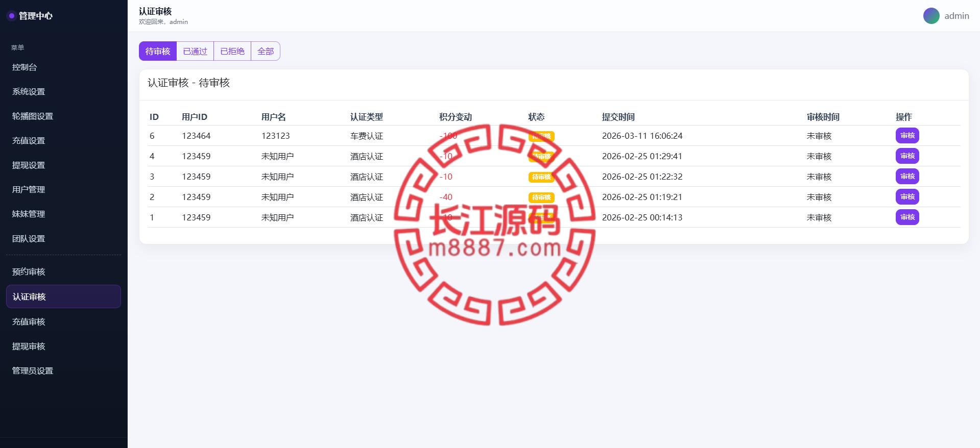Click the 审核时间 column header
Viewport: 980px width, 448px height.
(x=823, y=117)
